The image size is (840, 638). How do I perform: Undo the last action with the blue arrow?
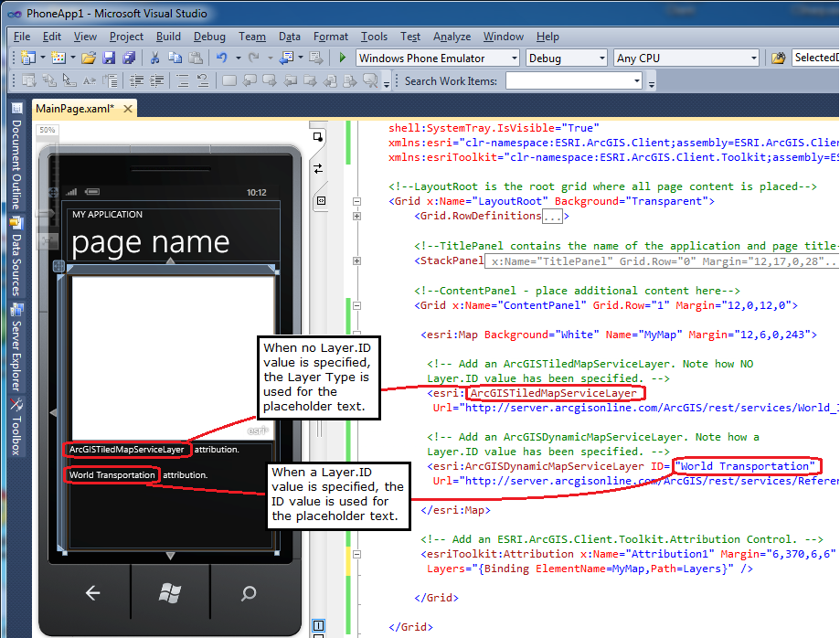click(x=222, y=58)
